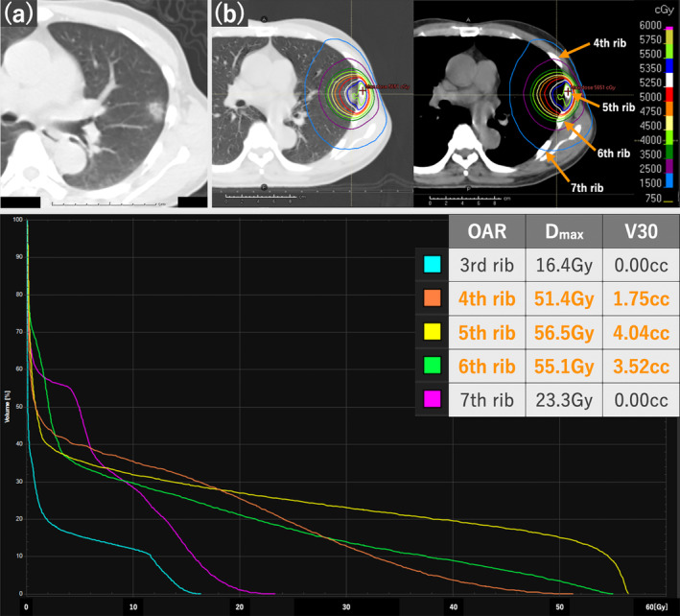Click the green 6th rib legend swatch
The width and height of the screenshot is (680, 616).
(x=432, y=366)
